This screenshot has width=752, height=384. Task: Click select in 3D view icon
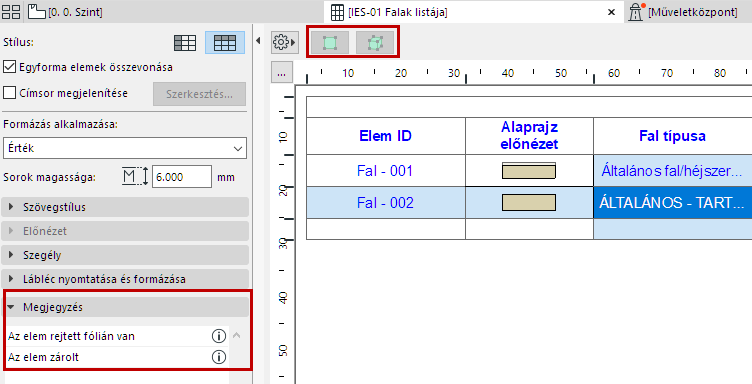(375, 43)
